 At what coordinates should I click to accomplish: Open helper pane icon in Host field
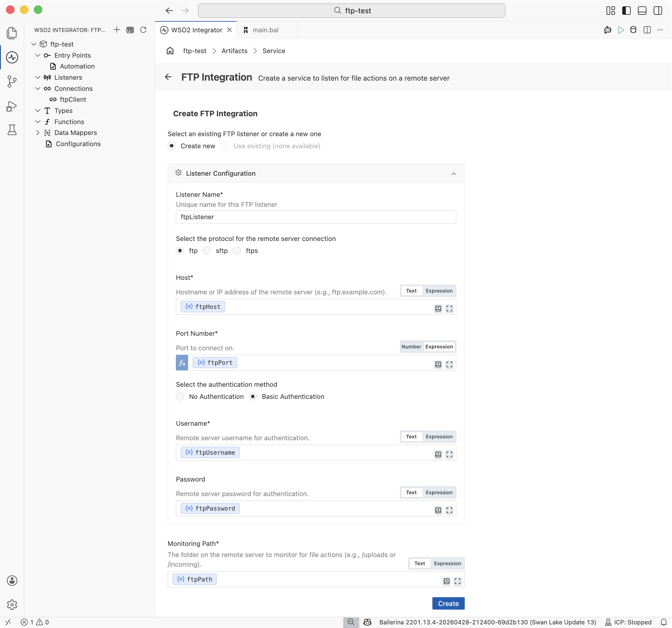click(x=438, y=309)
